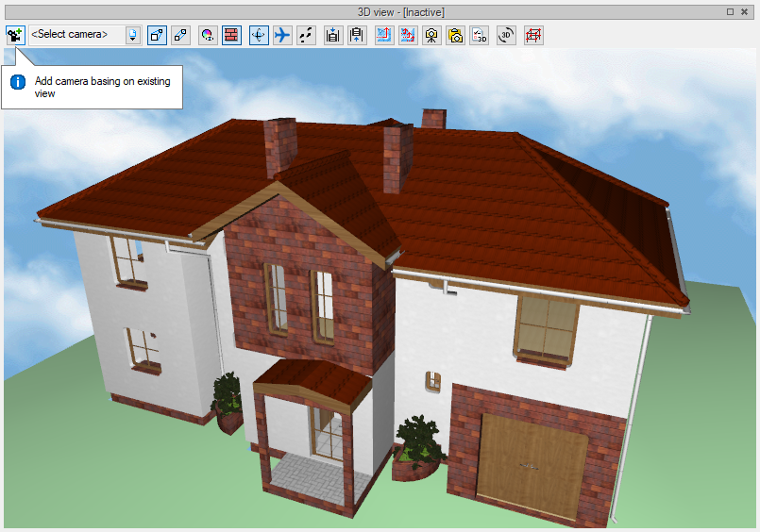The height and width of the screenshot is (532, 760).
Task: Toggle the parallel projection box icon
Action: pos(180,35)
